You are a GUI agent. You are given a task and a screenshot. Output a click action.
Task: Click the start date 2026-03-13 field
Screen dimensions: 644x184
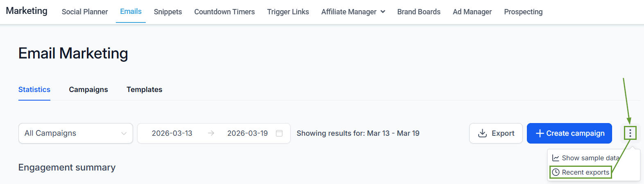[x=172, y=133]
